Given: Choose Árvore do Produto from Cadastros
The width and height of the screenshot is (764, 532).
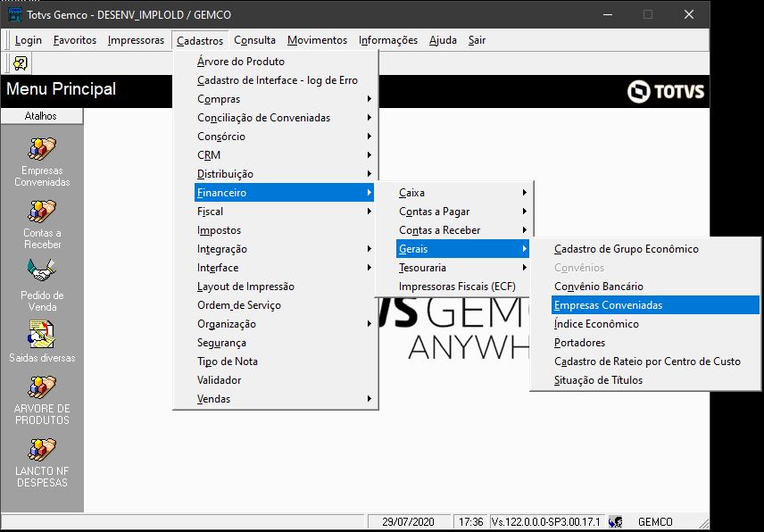Looking at the screenshot, I should tap(284, 62).
